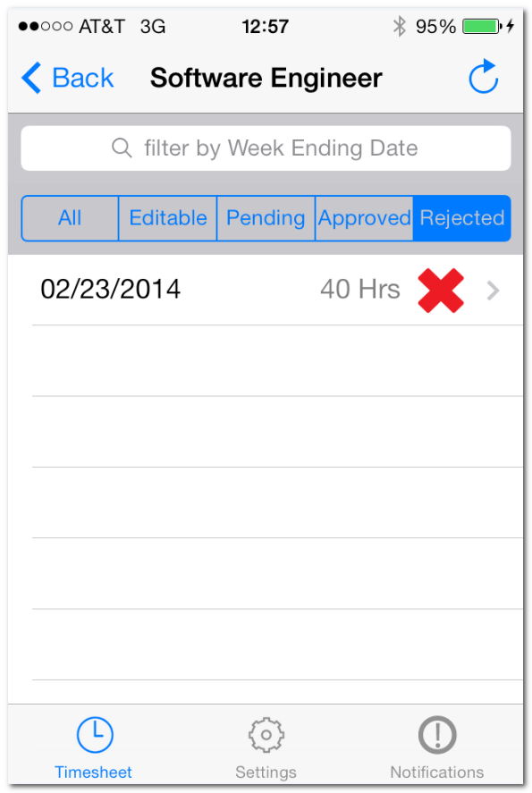Tap the Software Engineer title
This screenshot has width=532, height=793.
266,79
